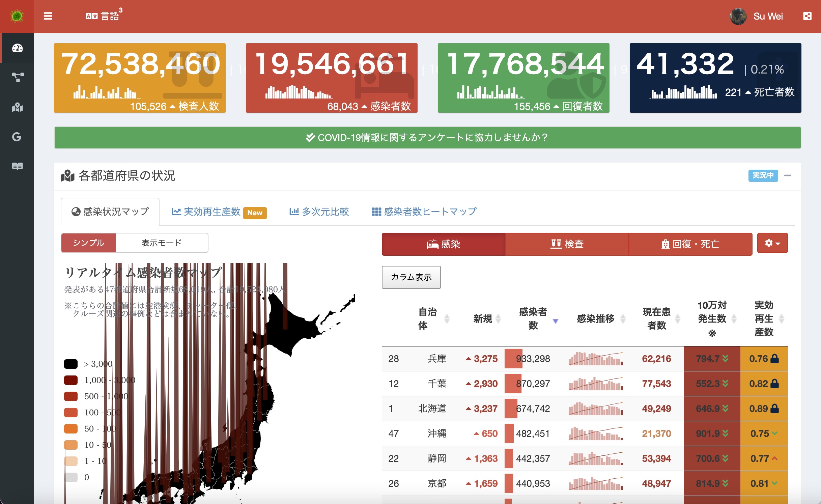
Task: Collapse the 各都道府県の状況 panel
Action: click(x=788, y=175)
